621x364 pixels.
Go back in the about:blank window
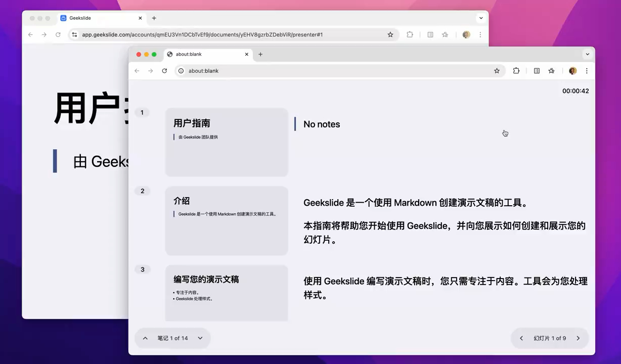[137, 71]
